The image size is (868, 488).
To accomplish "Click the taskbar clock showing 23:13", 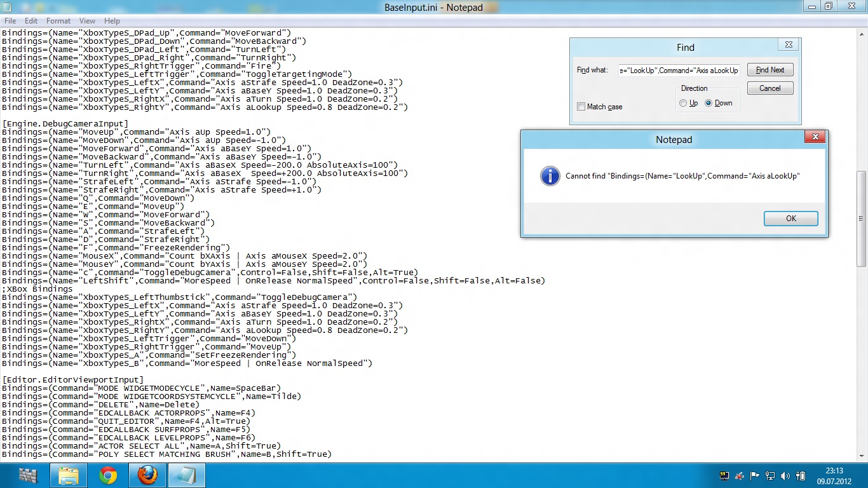I will [834, 475].
